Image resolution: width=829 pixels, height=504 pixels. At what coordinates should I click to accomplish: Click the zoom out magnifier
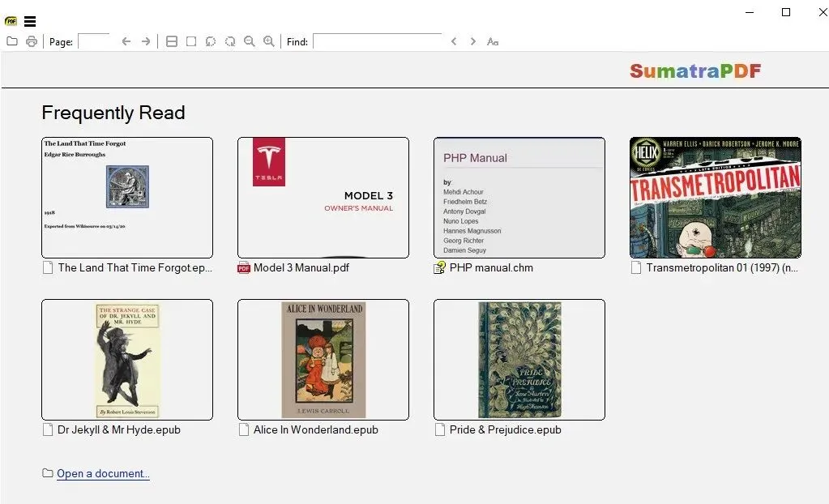point(250,41)
